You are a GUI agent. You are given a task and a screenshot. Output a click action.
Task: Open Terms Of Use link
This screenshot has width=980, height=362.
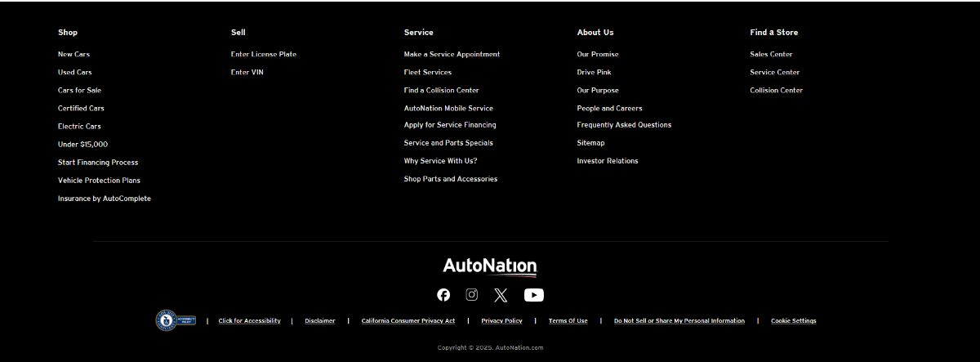coord(568,321)
